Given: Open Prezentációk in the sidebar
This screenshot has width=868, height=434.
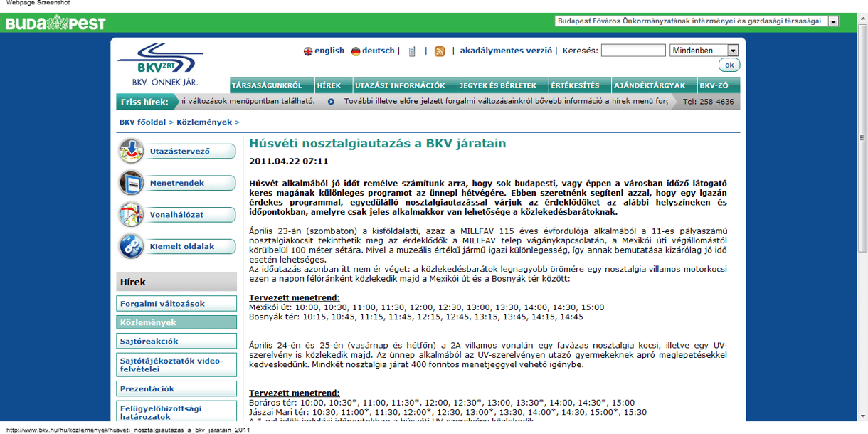Looking at the screenshot, I should point(176,389).
